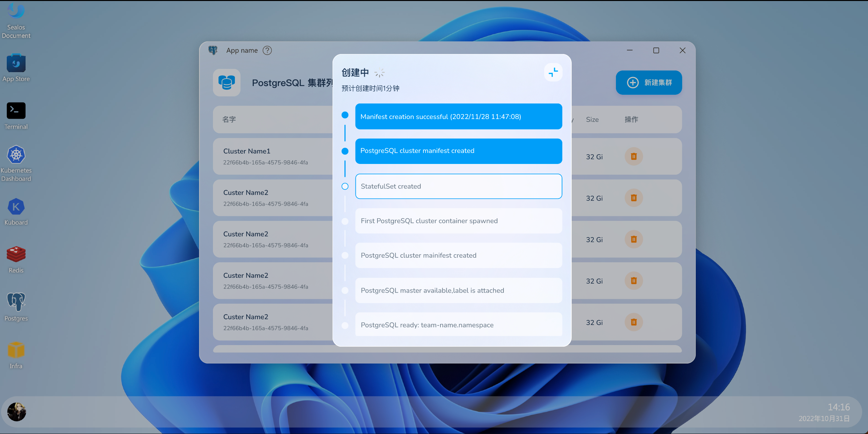Select the Manifest creation successful step
Image resolution: width=868 pixels, height=434 pixels.
[x=458, y=116]
